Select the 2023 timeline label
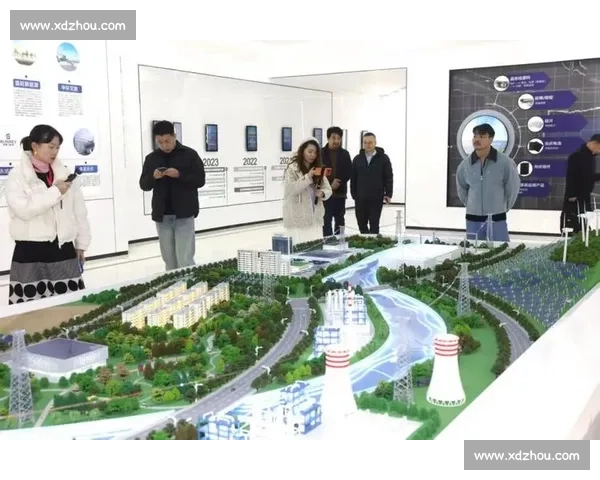600x480 pixels. 210,161
